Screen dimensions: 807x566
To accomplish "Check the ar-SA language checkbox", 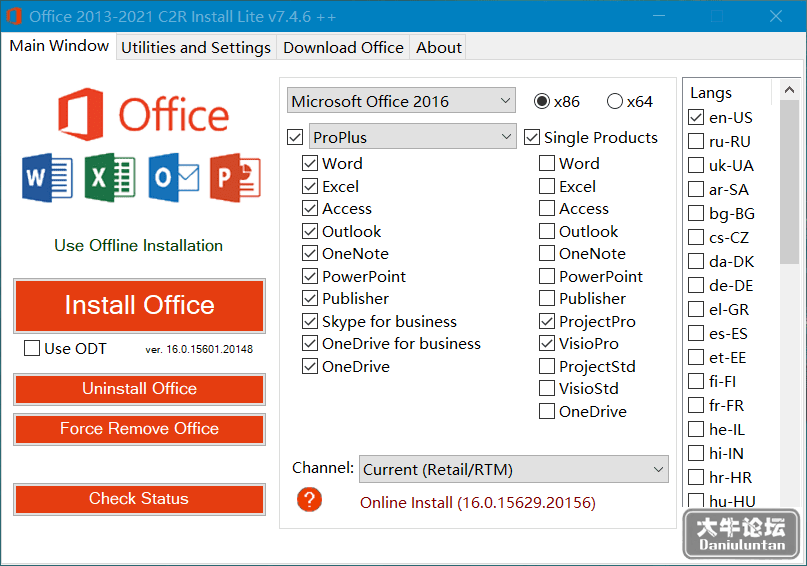I will tap(696, 189).
